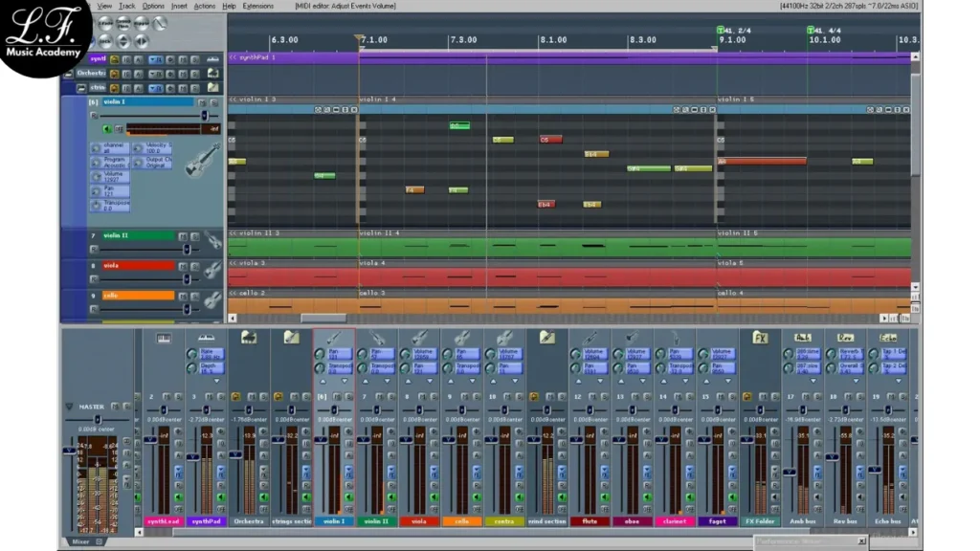The image size is (980, 551).
Task: Click the violin icon in violin I track panel
Action: click(x=203, y=158)
